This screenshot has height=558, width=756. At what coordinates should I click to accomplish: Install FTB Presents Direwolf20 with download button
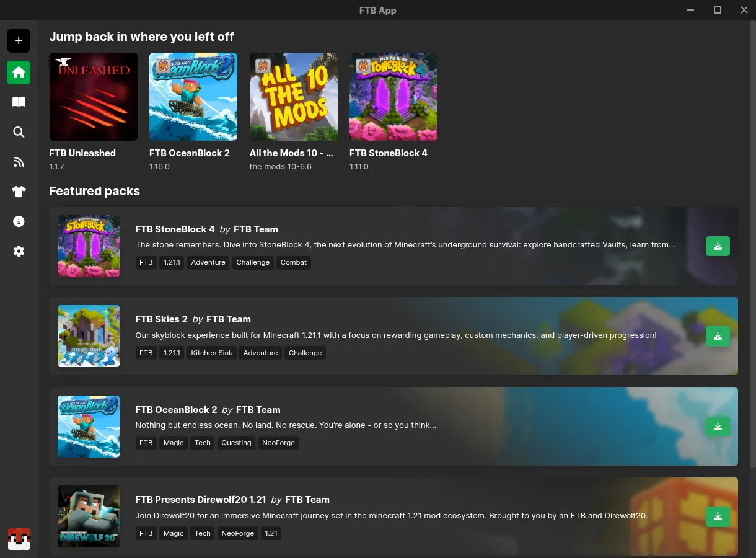click(x=718, y=516)
